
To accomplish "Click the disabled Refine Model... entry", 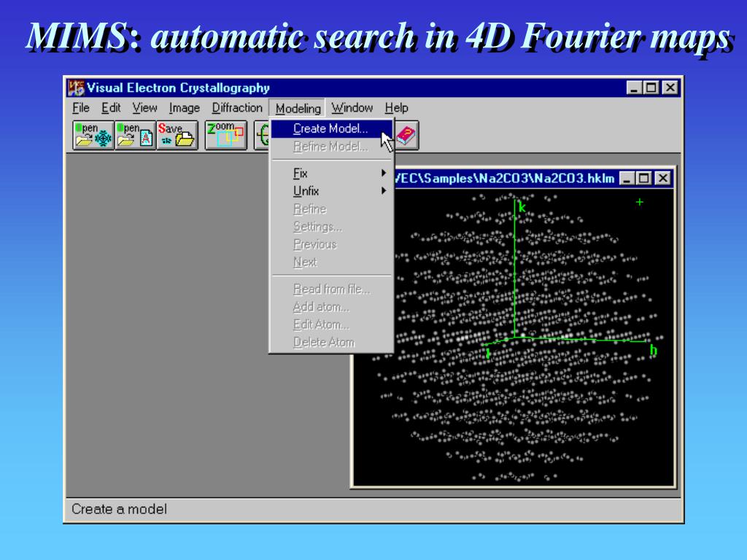I will pos(332,147).
